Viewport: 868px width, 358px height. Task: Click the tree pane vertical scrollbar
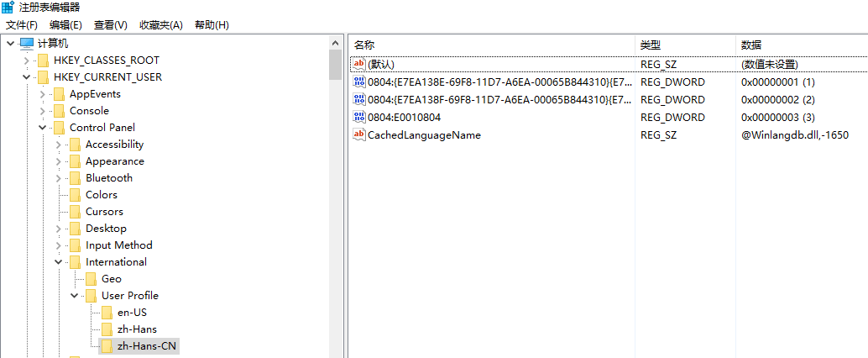point(336,210)
